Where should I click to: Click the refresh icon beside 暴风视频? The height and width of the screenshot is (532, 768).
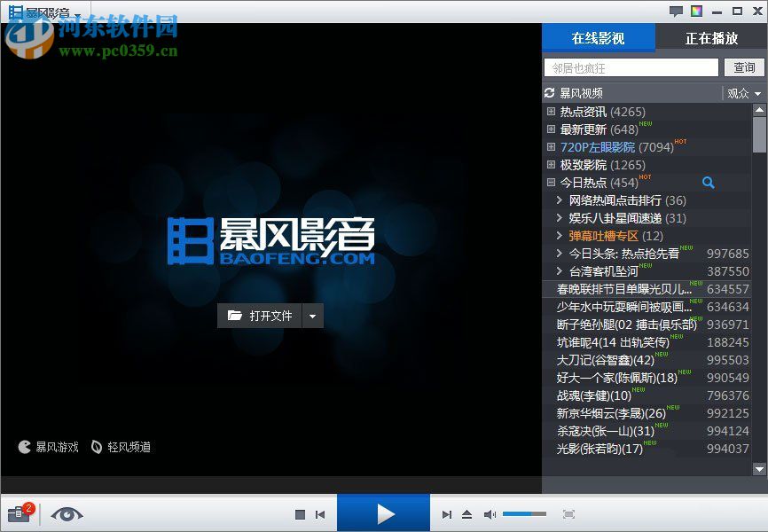point(552,92)
